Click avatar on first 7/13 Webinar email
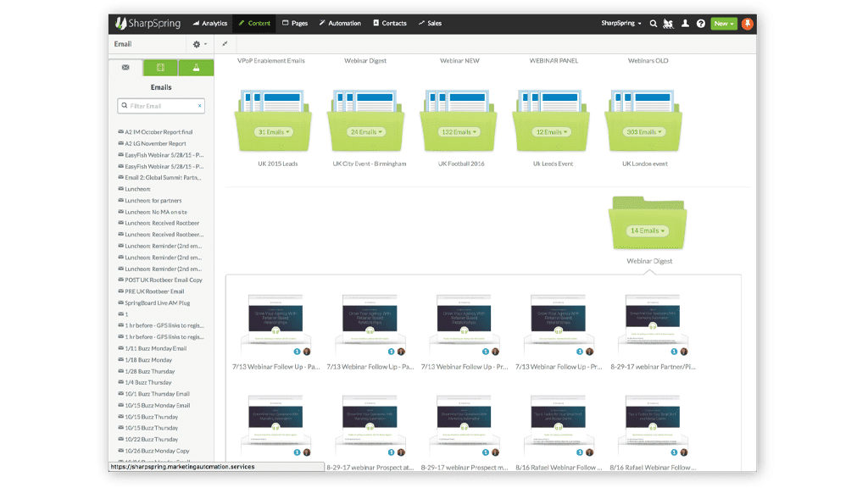The height and width of the screenshot is (488, 868). coord(307,352)
